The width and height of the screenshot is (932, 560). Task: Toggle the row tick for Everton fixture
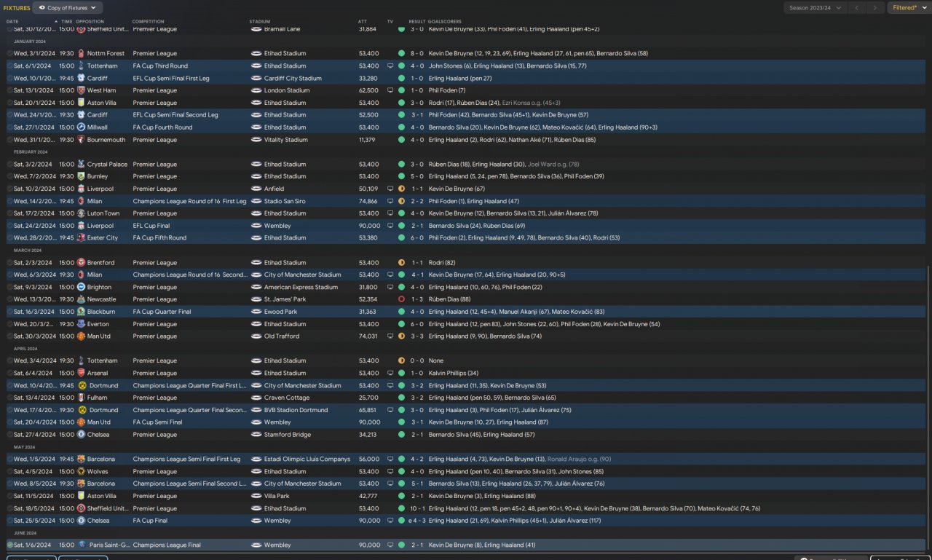(x=10, y=324)
